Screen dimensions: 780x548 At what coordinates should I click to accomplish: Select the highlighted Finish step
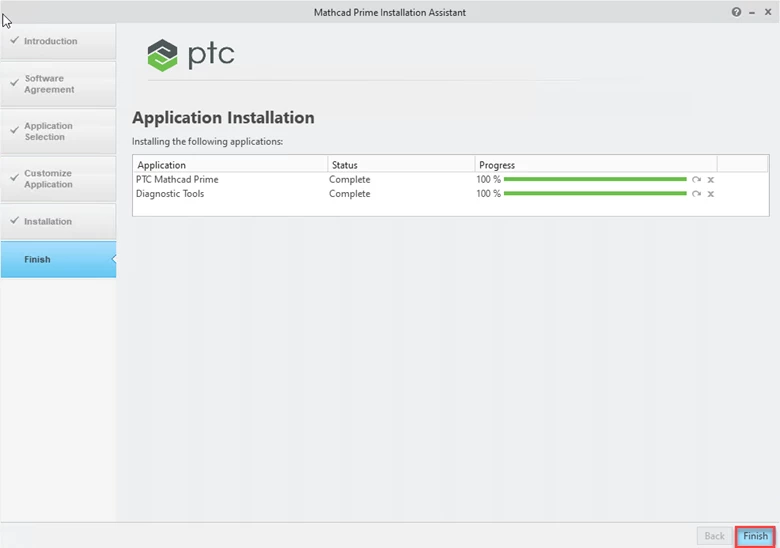click(58, 259)
